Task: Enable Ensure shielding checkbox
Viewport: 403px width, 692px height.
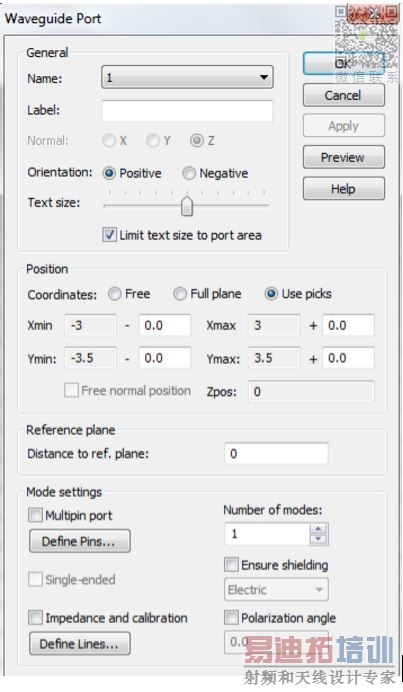Action: point(231,564)
